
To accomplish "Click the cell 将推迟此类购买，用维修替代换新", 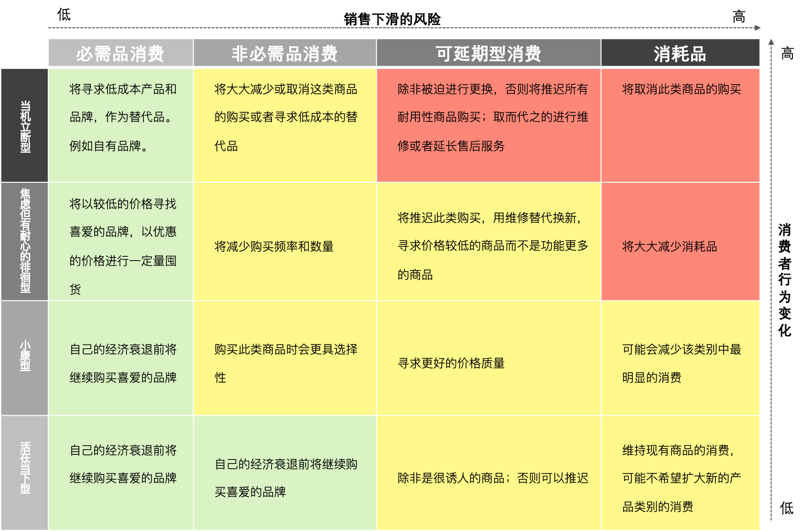I will 488,241.
